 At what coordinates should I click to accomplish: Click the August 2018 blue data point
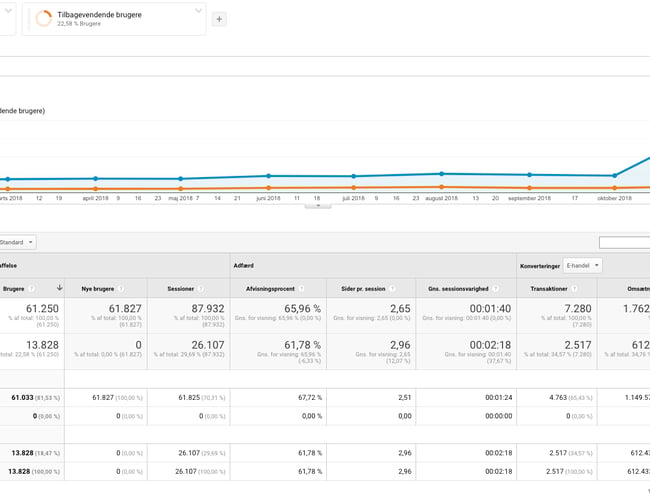(441, 173)
